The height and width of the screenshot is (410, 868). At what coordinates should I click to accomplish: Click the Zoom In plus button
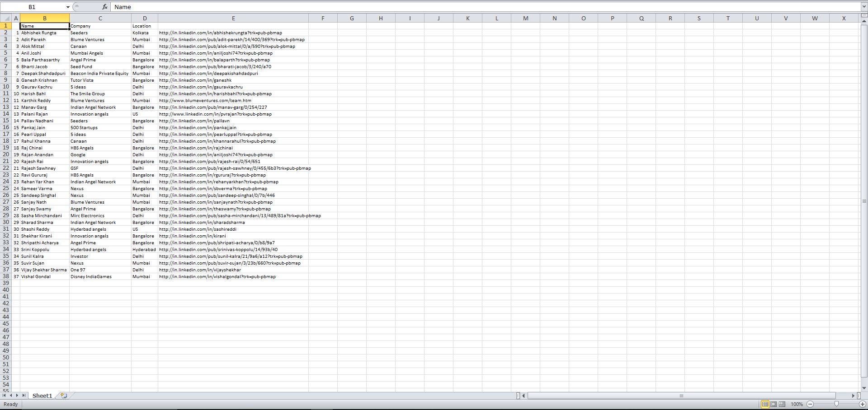[863, 404]
